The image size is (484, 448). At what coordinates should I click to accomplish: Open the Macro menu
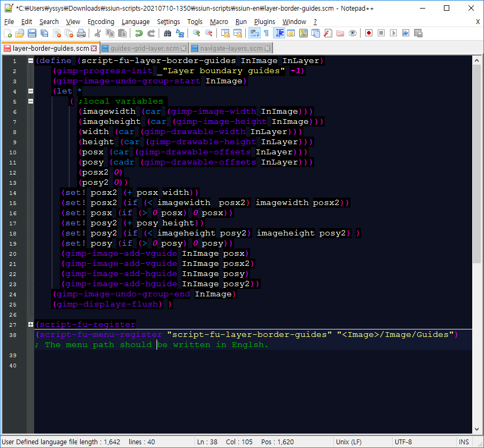[219, 21]
